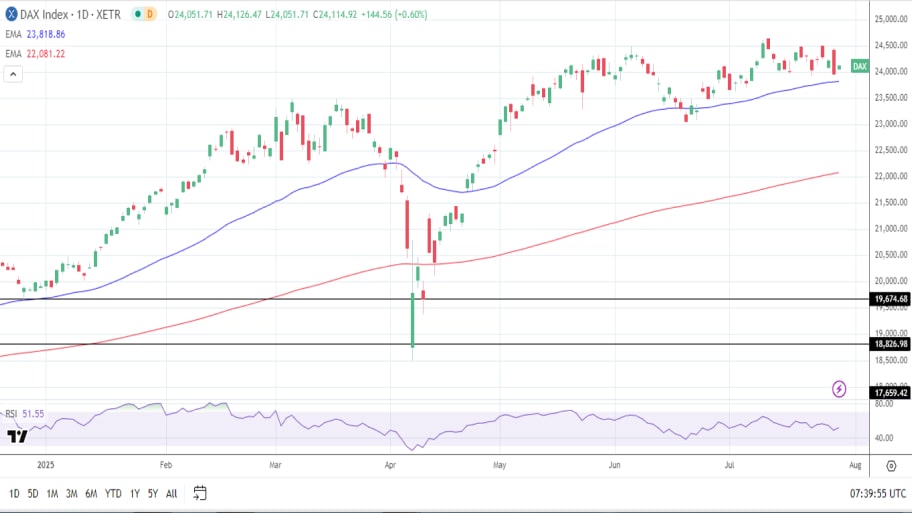Screen dimensions: 912x513
Task: Click the 18,826.98 horizontal line price label
Action: 890,344
